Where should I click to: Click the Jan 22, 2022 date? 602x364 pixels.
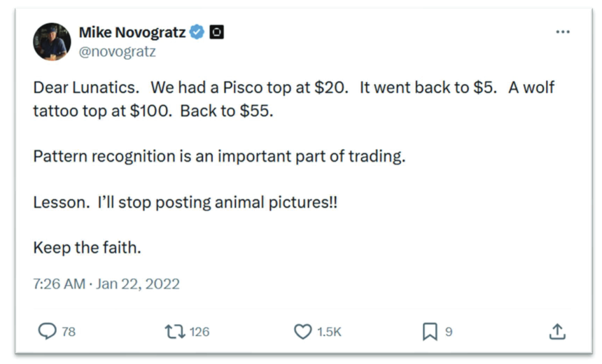138,284
